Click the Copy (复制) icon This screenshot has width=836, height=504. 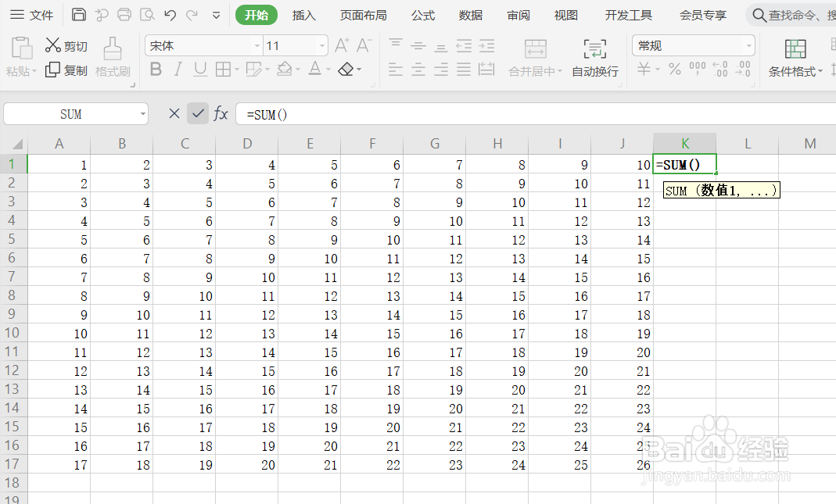tap(54, 69)
